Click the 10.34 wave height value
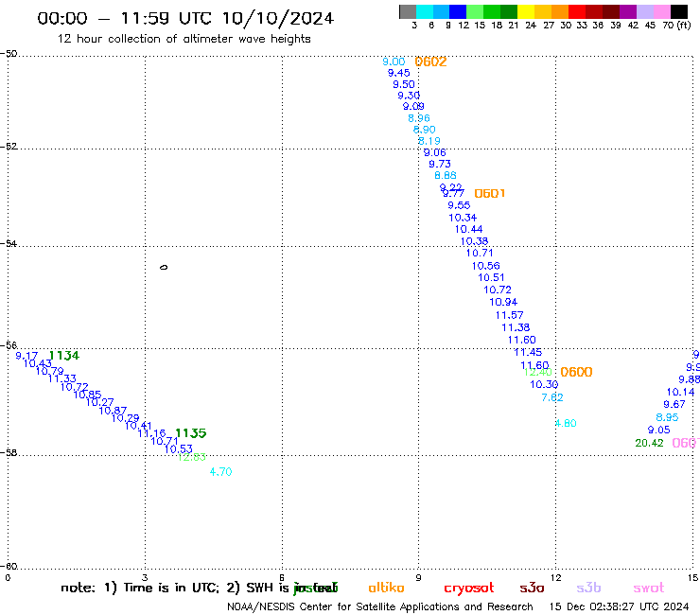700x615 pixels. tap(463, 218)
